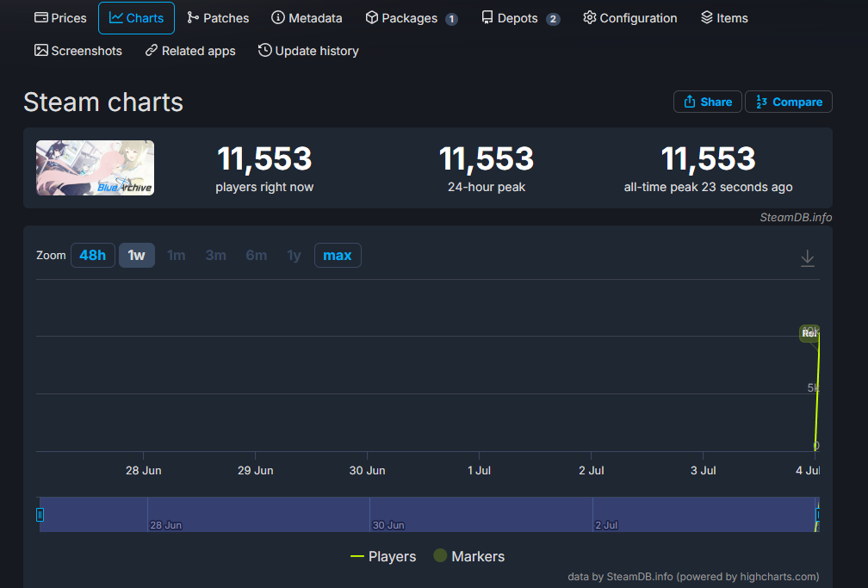
Task: Click the gear Configuration icon
Action: (x=590, y=18)
